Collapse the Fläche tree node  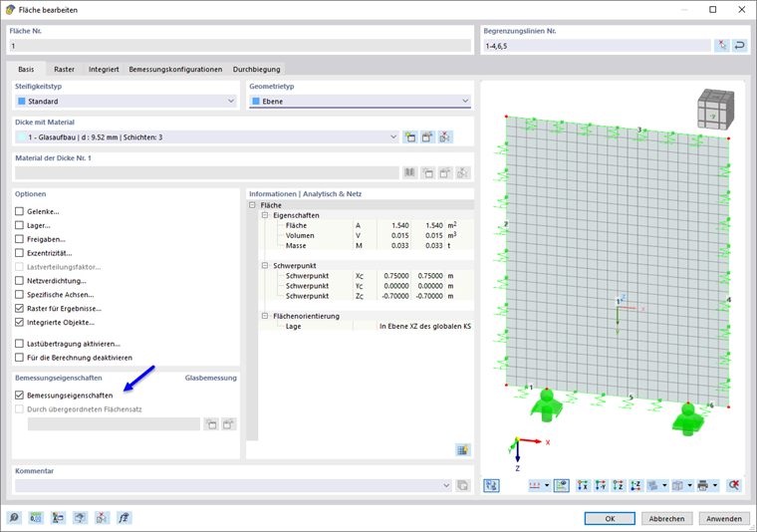pos(252,205)
